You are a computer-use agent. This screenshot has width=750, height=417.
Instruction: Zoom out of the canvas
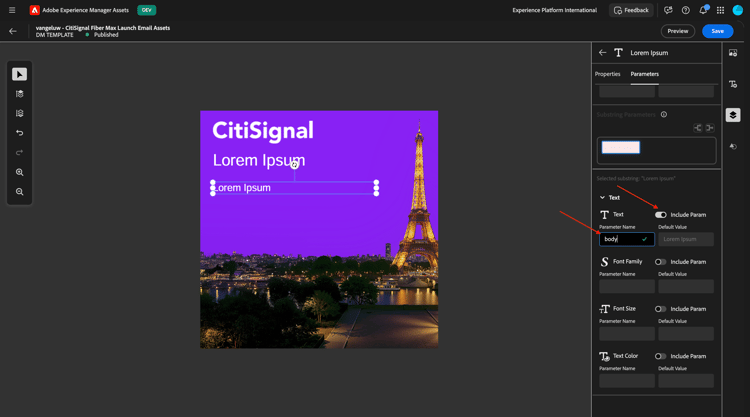[x=20, y=192]
